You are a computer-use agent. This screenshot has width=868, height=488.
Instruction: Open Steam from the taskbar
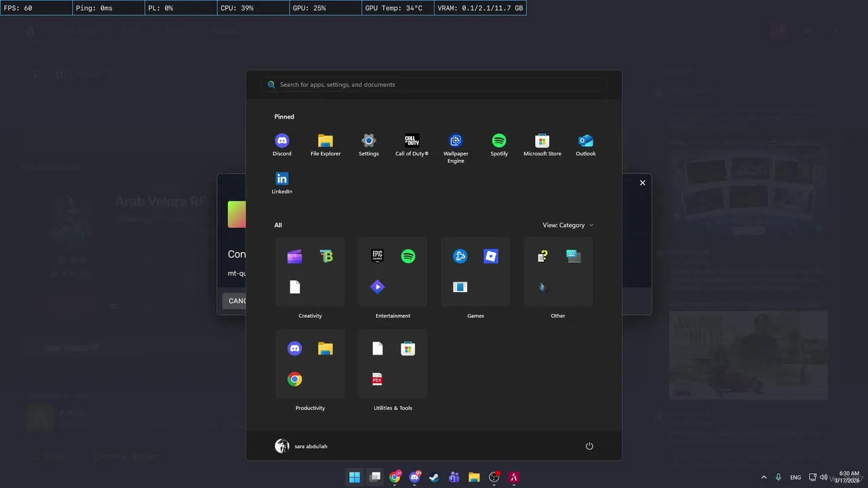(434, 477)
